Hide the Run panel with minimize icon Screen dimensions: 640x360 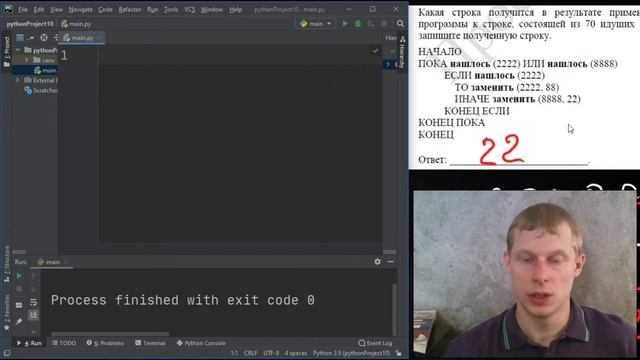point(391,262)
